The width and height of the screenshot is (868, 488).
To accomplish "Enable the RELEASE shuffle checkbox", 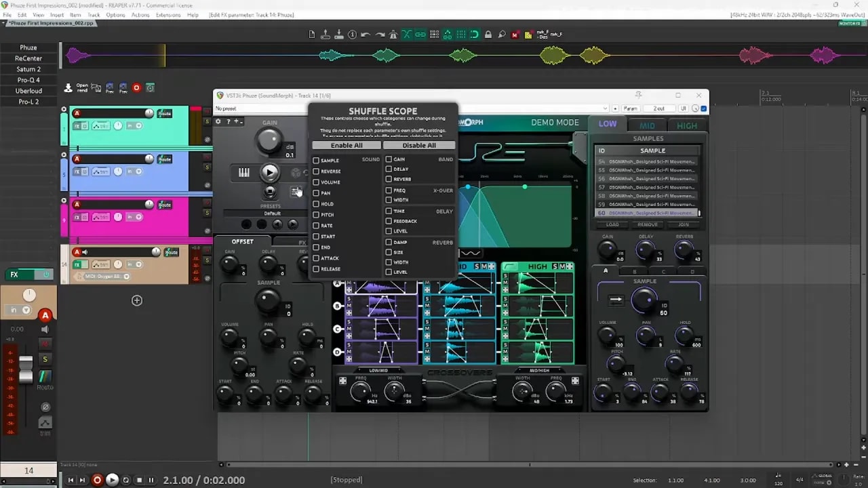I will tap(316, 269).
